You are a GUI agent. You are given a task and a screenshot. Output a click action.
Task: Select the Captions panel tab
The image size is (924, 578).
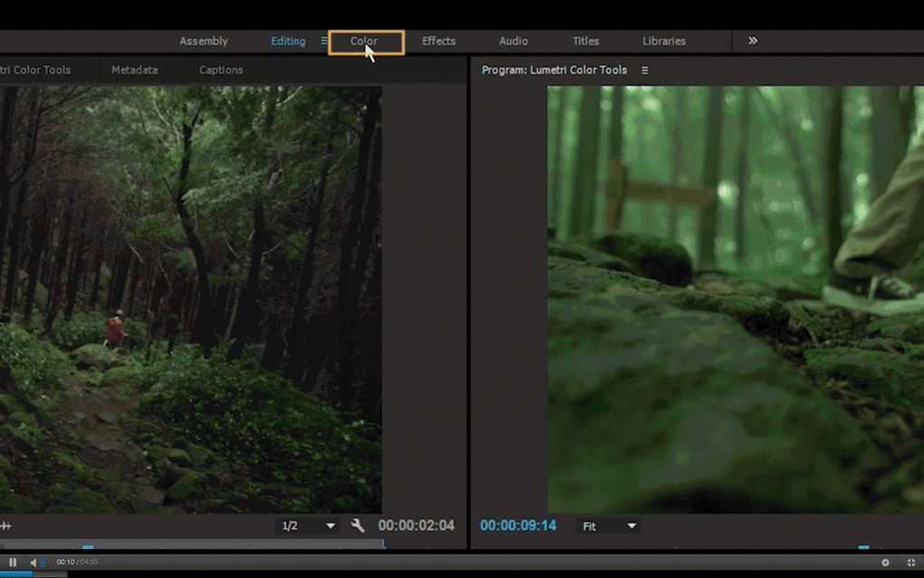(x=221, y=70)
